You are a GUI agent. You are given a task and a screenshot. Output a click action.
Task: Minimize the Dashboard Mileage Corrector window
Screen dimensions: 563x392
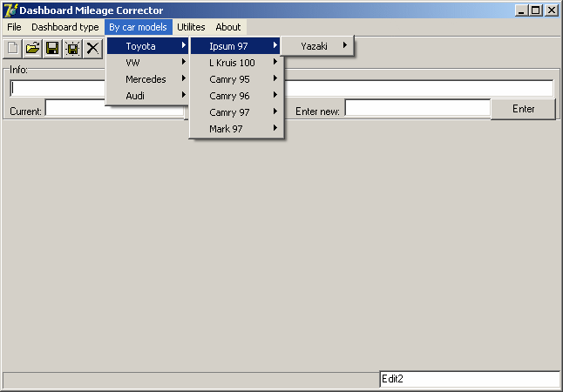[521, 10]
